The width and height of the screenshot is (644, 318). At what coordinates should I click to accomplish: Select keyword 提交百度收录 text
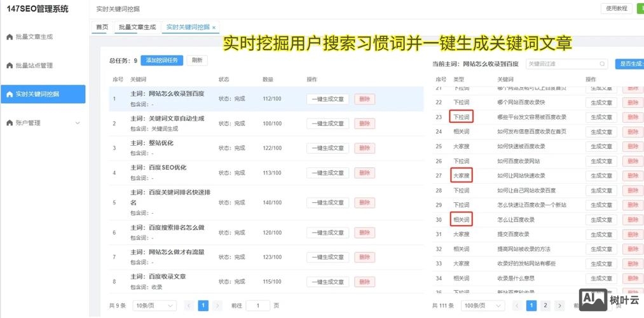513,235
